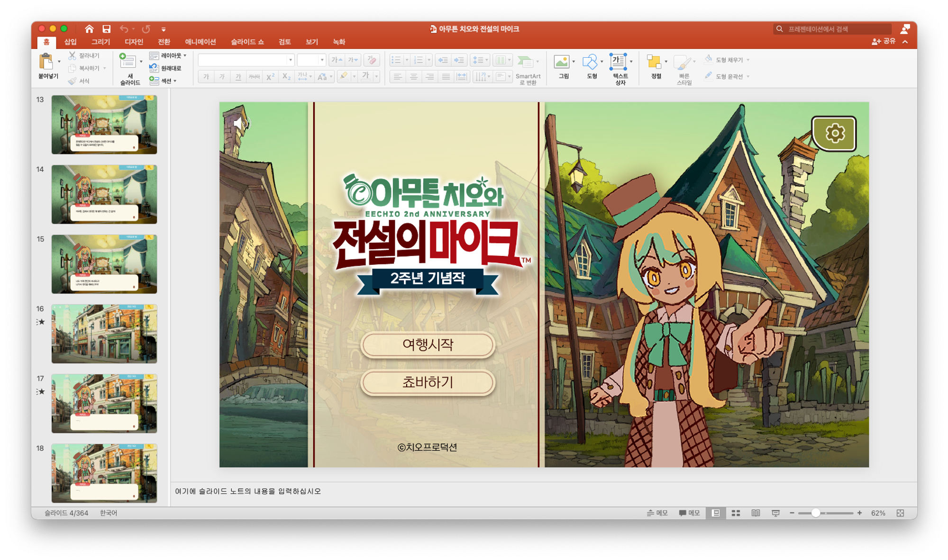Click the Save icon in title bar
The height and width of the screenshot is (560, 948).
coord(106,29)
